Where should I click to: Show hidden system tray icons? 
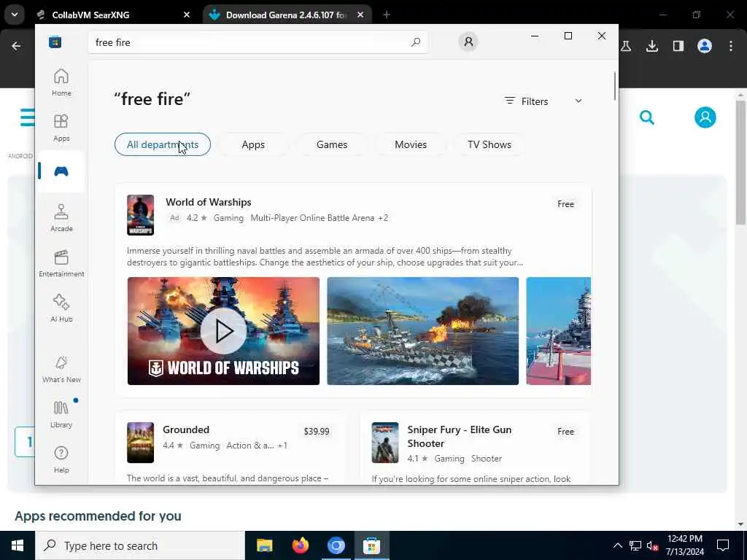[x=617, y=545]
